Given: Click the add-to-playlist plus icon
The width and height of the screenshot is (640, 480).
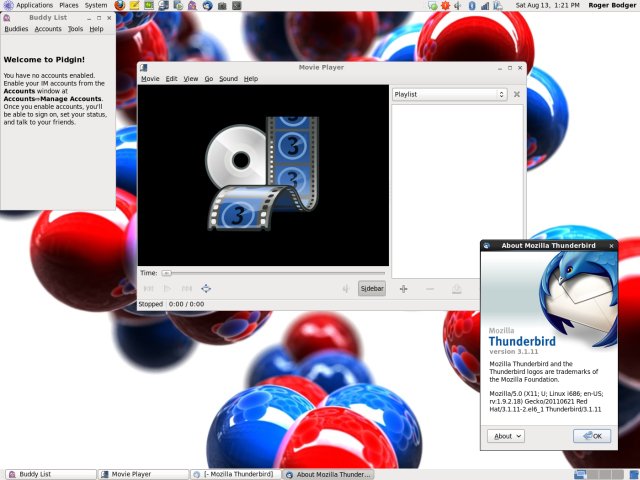Looking at the screenshot, I should pos(404,289).
